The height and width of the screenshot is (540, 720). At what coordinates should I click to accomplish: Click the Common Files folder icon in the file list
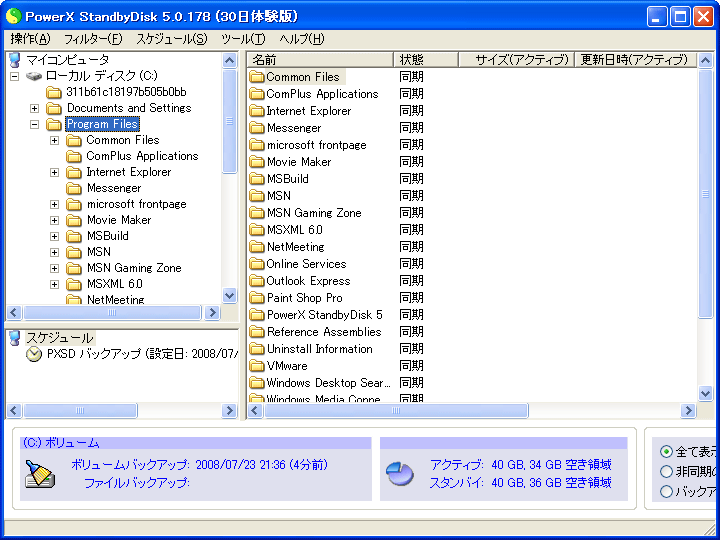257,77
